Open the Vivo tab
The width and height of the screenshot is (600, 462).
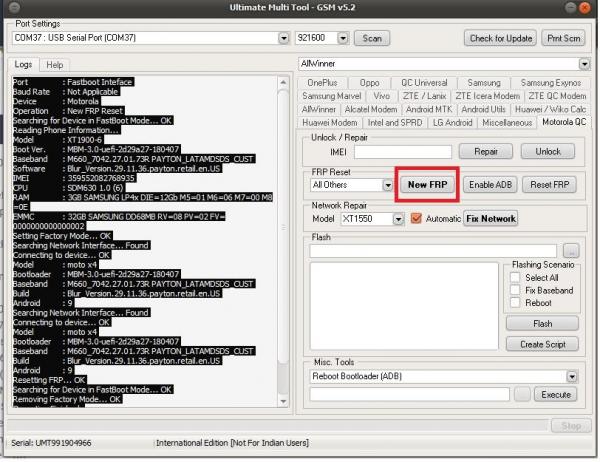pos(382,96)
